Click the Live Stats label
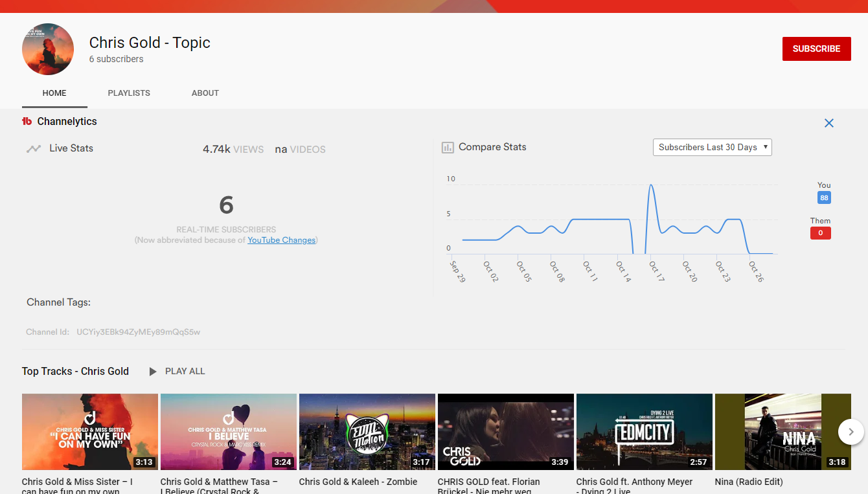This screenshot has height=494, width=868. pos(71,148)
